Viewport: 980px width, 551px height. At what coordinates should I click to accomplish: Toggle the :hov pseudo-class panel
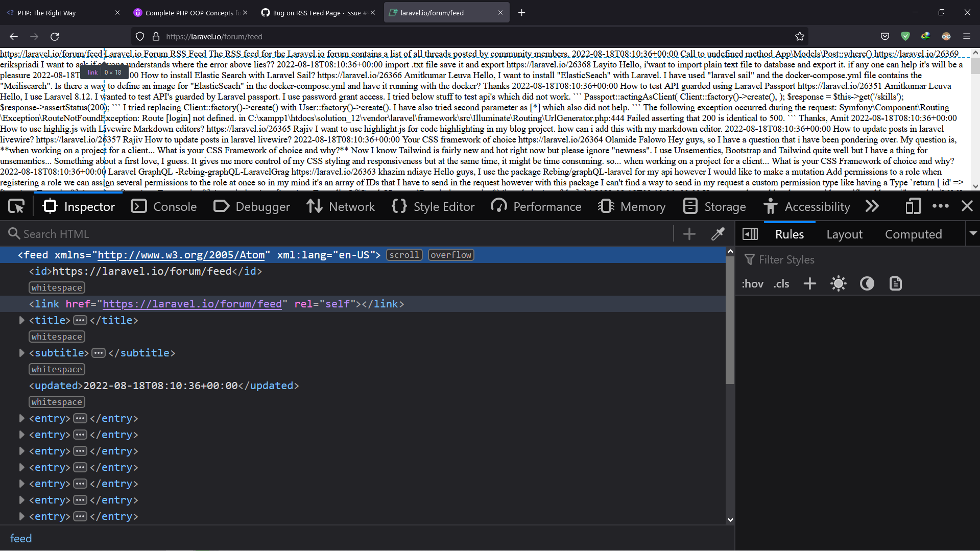click(752, 283)
